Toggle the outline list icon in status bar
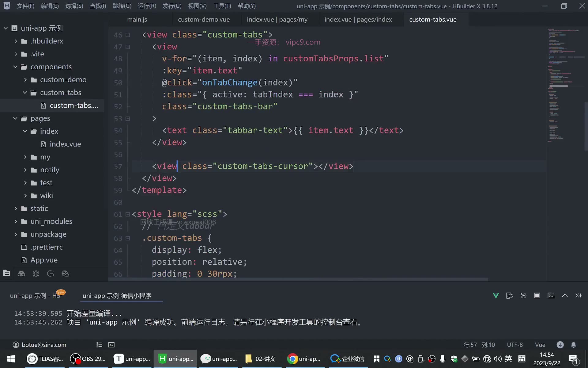Viewport: 588px width, 368px height. coord(99,345)
